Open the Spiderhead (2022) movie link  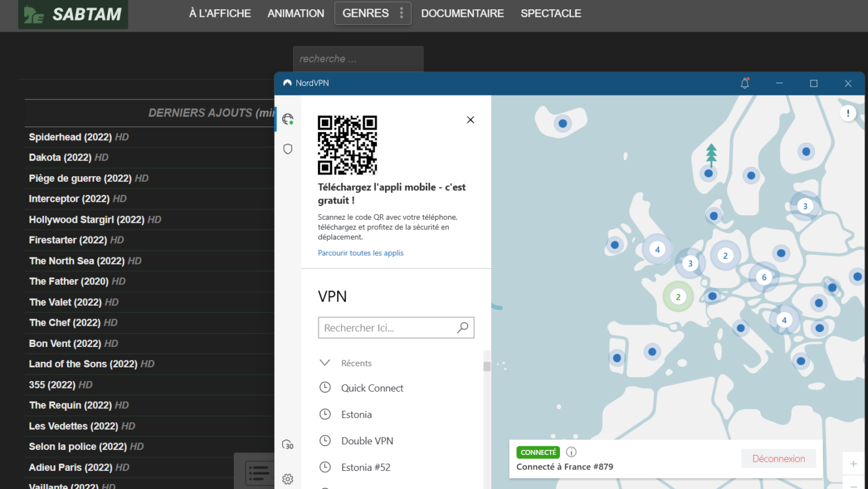click(x=70, y=137)
